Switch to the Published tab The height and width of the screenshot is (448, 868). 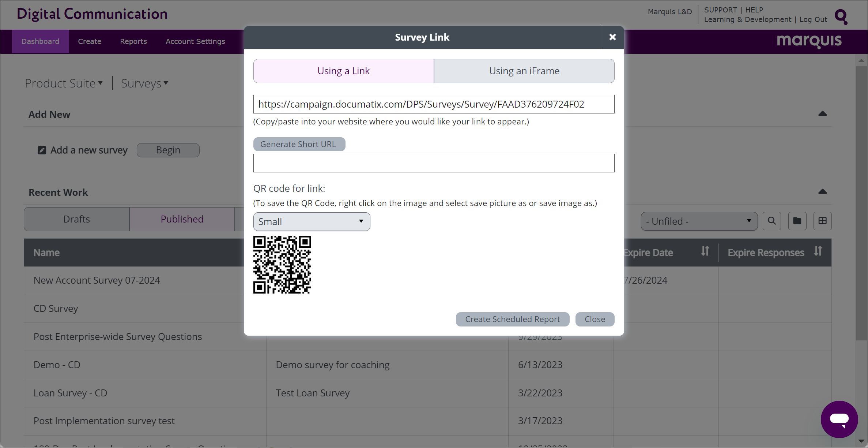point(182,219)
